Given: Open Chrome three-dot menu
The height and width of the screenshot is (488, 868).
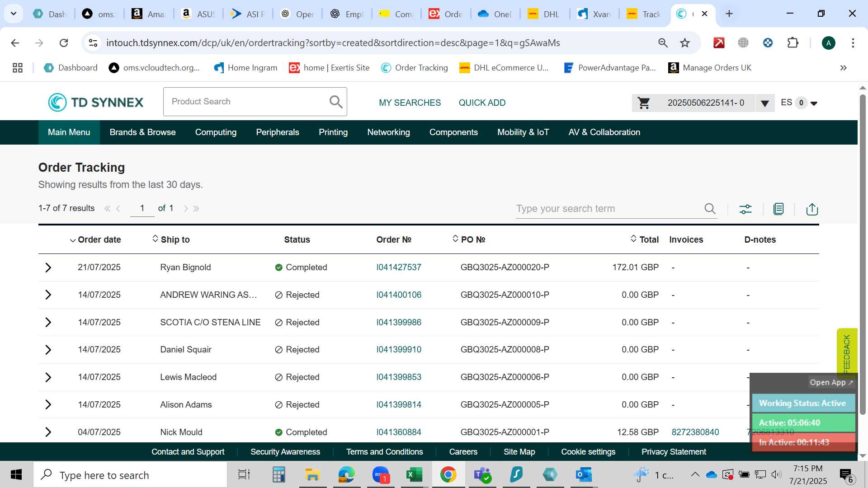Looking at the screenshot, I should click(x=853, y=43).
